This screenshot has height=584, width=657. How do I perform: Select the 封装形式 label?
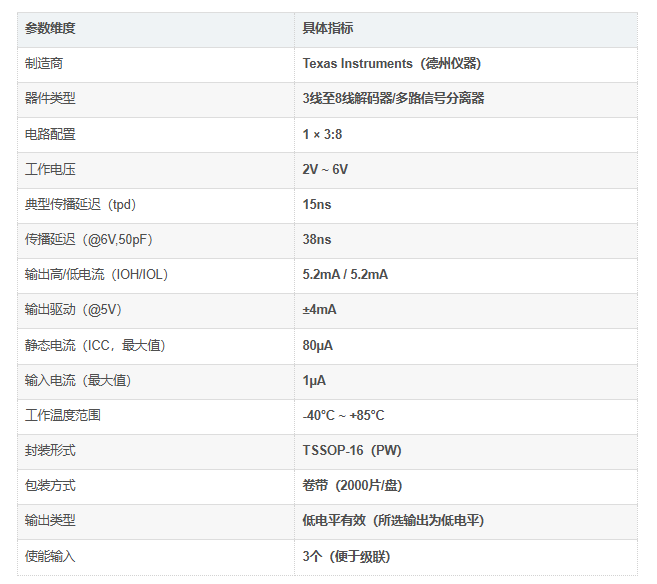[x=50, y=451]
